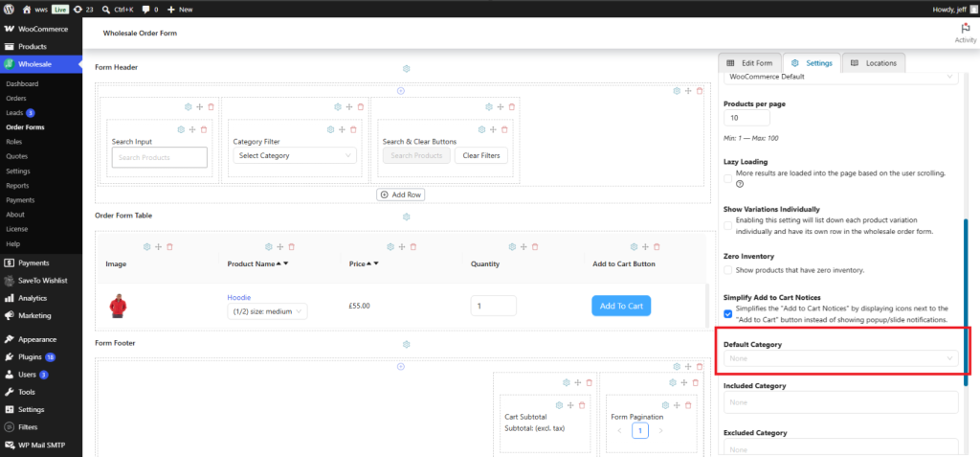Delete the Price column with trash icon
The width and height of the screenshot is (980, 457).
tap(413, 246)
